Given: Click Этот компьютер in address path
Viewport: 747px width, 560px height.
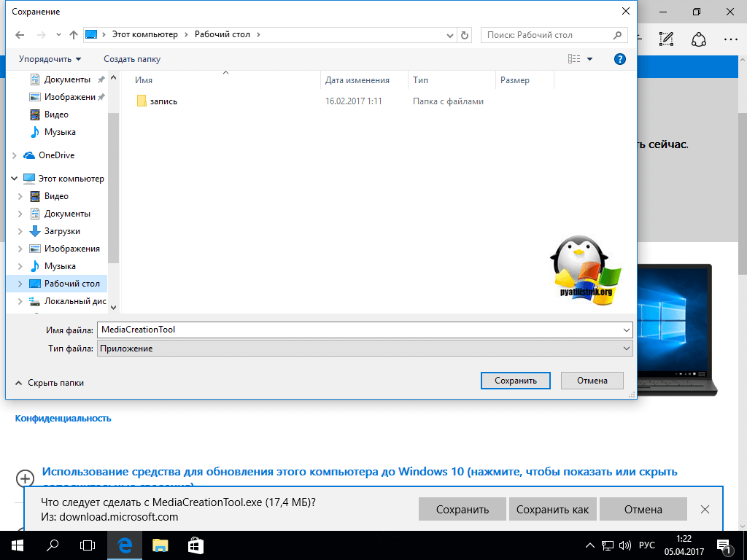Looking at the screenshot, I should click(145, 34).
